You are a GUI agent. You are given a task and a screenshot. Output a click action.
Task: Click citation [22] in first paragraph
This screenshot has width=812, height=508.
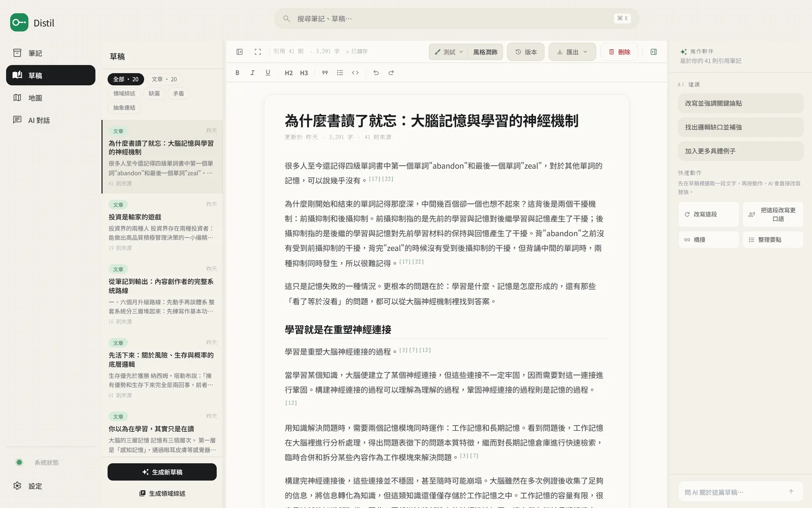click(x=388, y=179)
